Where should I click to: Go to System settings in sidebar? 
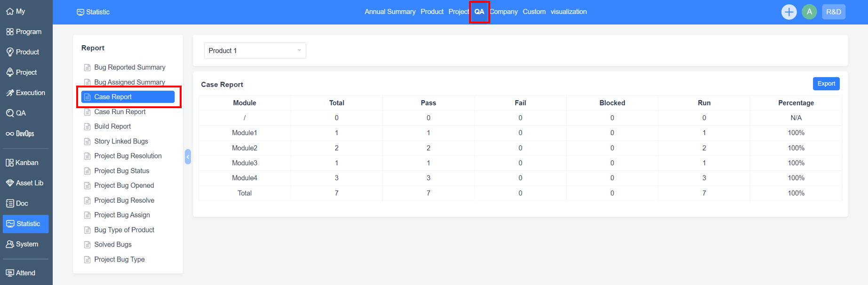pos(22,244)
